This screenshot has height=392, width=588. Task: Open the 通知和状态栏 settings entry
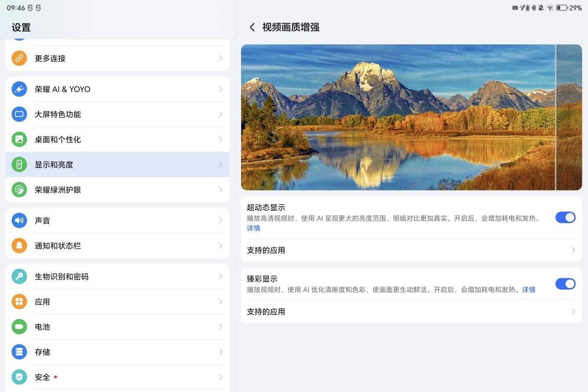pos(118,245)
